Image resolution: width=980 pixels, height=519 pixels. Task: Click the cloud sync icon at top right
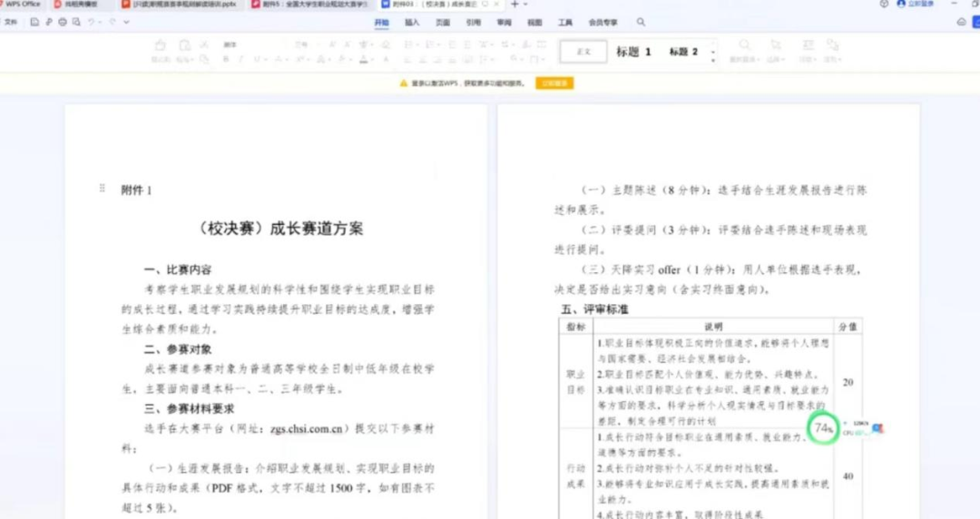pyautogui.click(x=961, y=22)
